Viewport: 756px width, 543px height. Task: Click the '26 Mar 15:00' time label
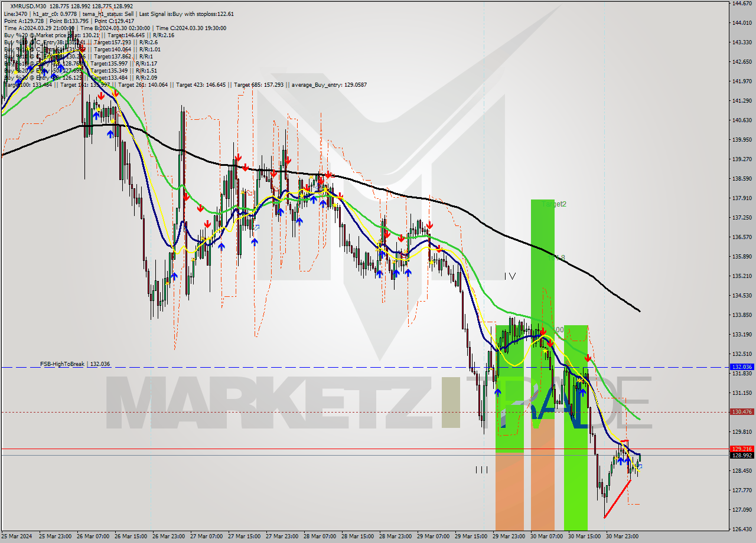tap(131, 537)
